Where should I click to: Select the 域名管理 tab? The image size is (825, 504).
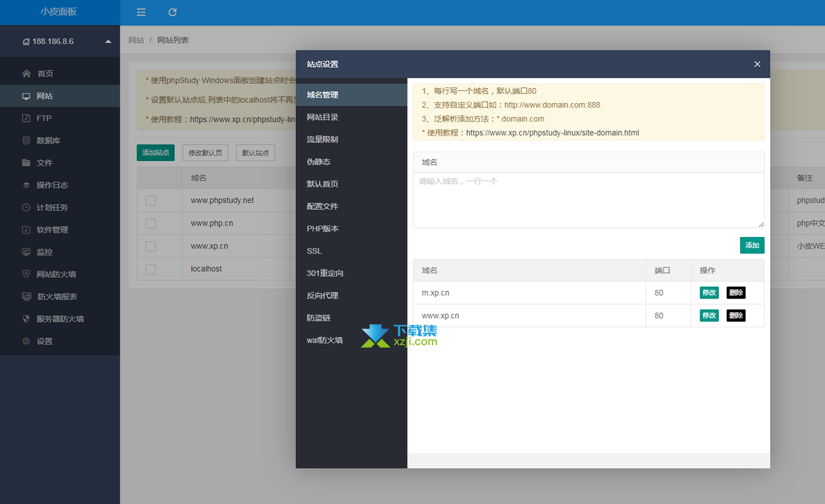351,95
